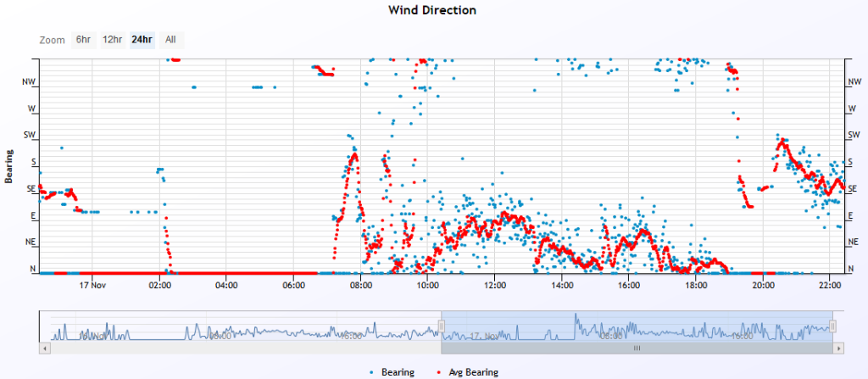Click the right NW axis label
The height and width of the screenshot is (379, 868).
[x=854, y=82]
